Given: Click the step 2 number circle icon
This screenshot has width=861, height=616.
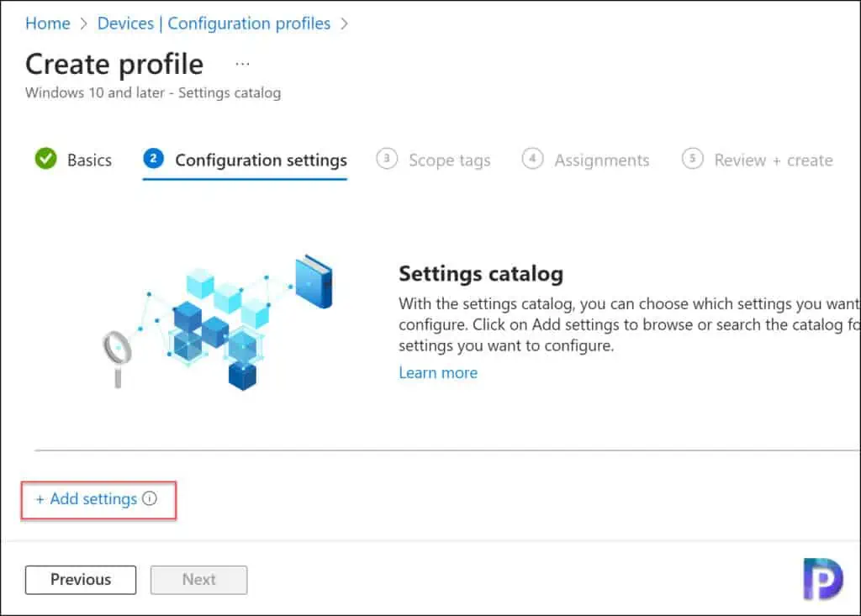Looking at the screenshot, I should coord(154,159).
